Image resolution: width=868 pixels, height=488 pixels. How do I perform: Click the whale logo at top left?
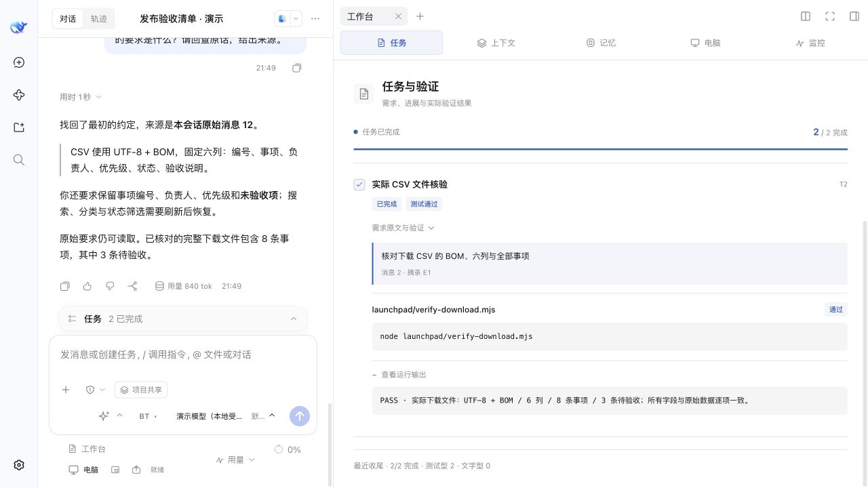tap(19, 27)
